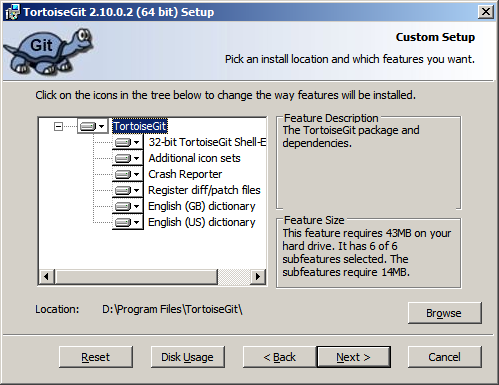Open install options for Register diff/patch files
499x385 pixels.
coord(128,190)
